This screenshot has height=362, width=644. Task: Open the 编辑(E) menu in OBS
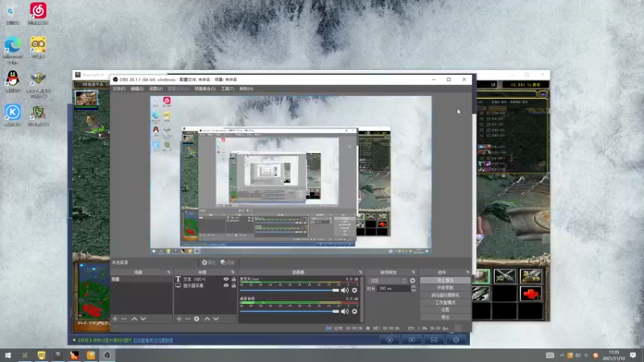click(x=137, y=88)
